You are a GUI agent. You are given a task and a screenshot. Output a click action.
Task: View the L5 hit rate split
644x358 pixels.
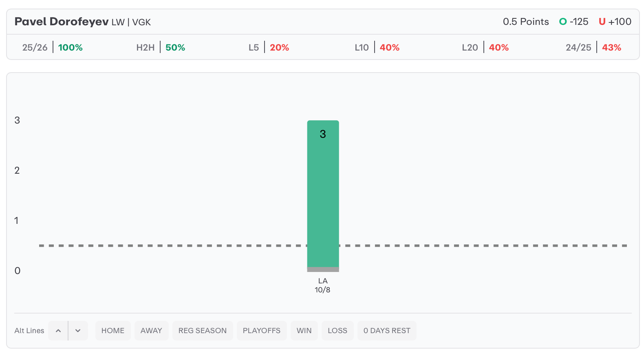pyautogui.click(x=269, y=47)
